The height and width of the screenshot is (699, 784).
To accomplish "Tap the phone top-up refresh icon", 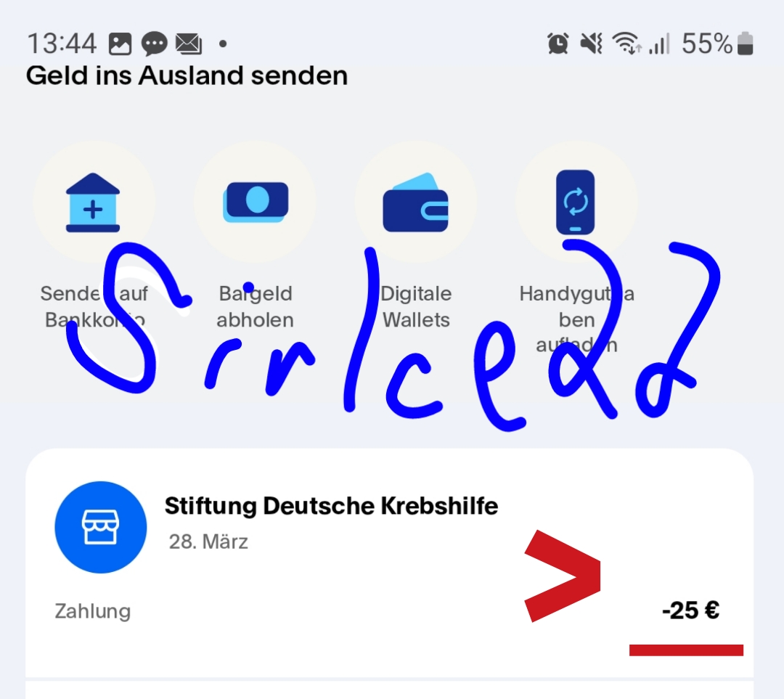I will (x=576, y=202).
